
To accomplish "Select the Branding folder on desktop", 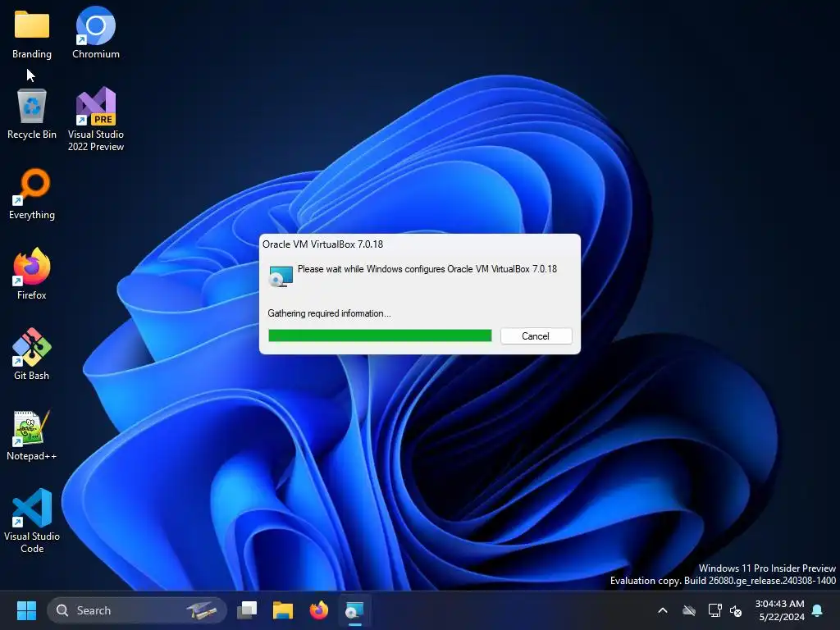I will tap(32, 34).
